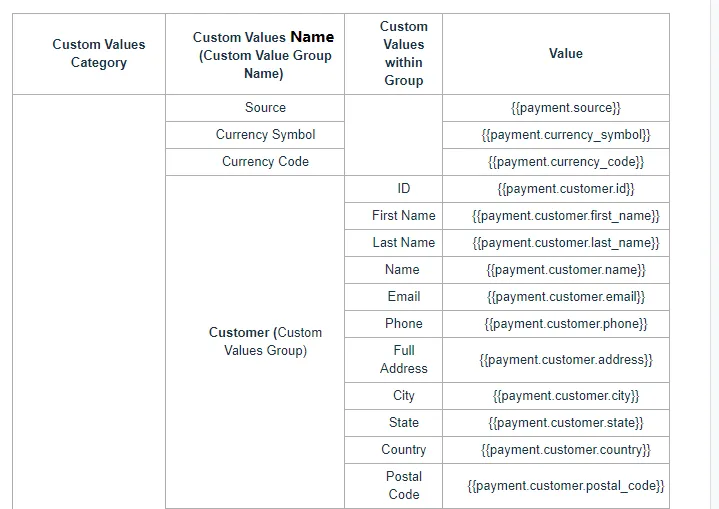
Task: Click the {{payment.currency_code}} value
Action: coord(565,161)
